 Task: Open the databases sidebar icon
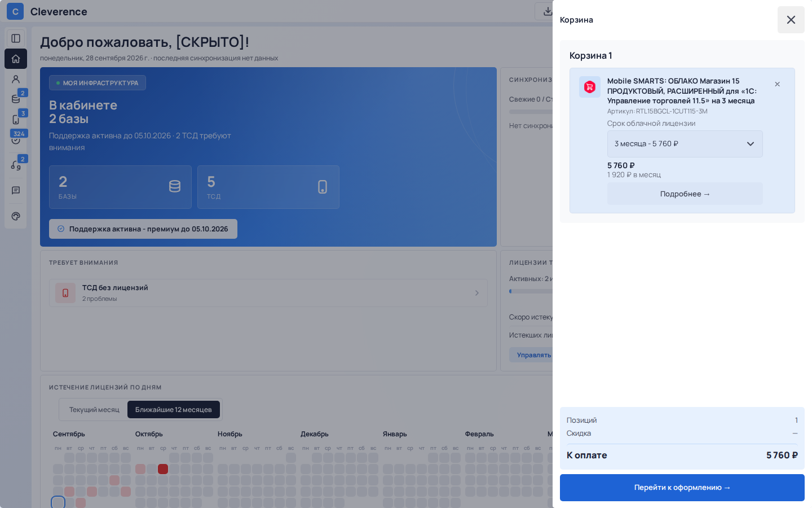pyautogui.click(x=16, y=99)
